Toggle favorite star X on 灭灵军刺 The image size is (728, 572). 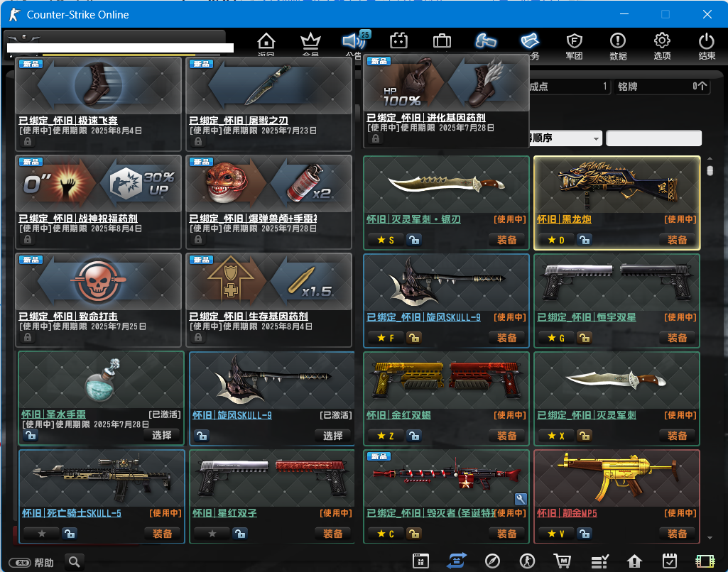point(556,436)
